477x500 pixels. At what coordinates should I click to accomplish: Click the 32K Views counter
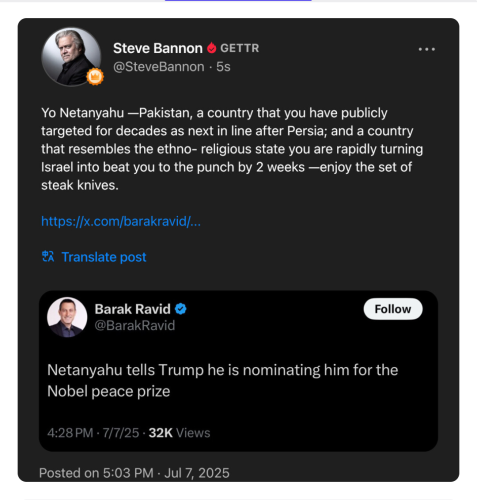click(179, 433)
